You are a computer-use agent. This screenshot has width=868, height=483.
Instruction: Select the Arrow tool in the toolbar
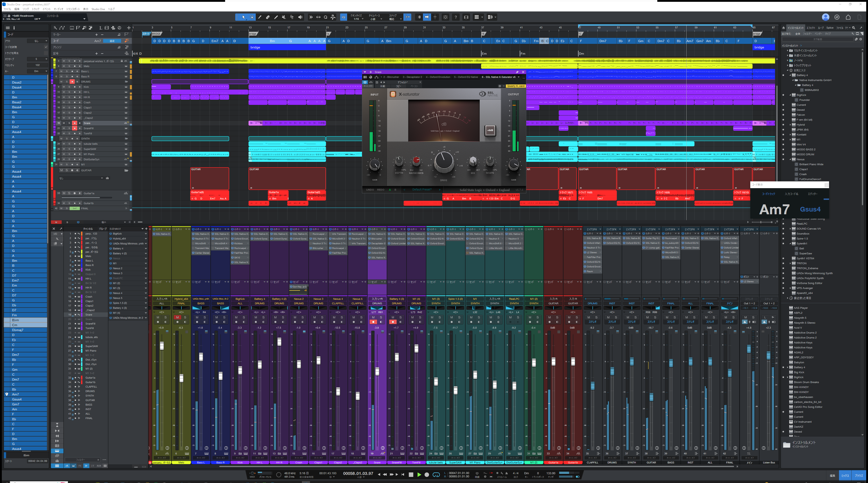point(243,17)
